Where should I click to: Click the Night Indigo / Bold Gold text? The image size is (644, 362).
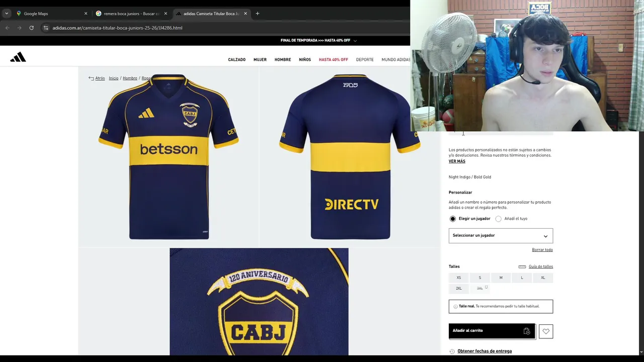[470, 177]
